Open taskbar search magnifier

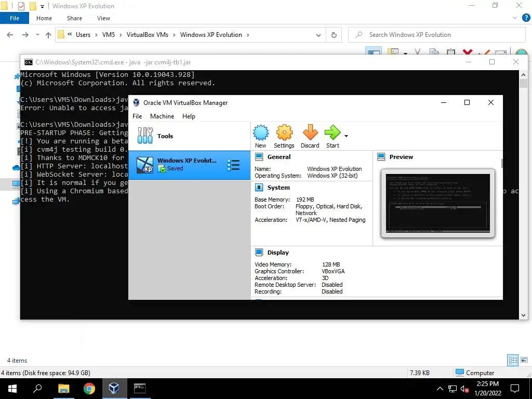(37, 388)
